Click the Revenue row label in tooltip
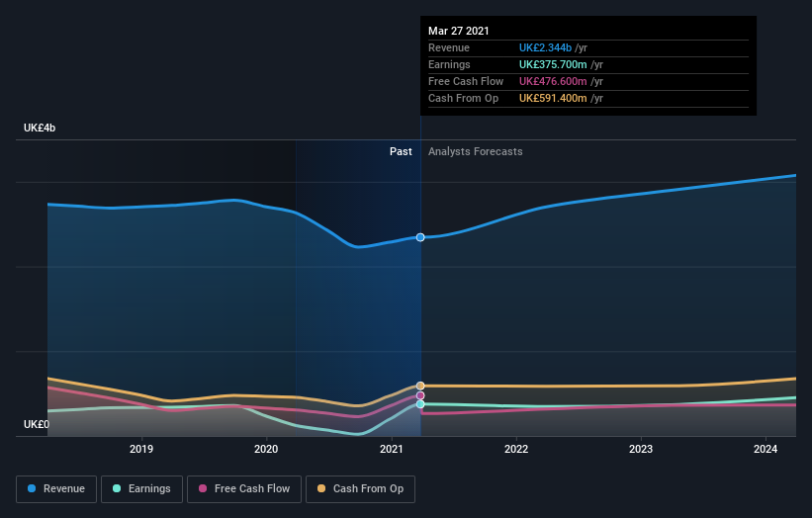Viewport: 812px width, 518px height. [x=449, y=47]
